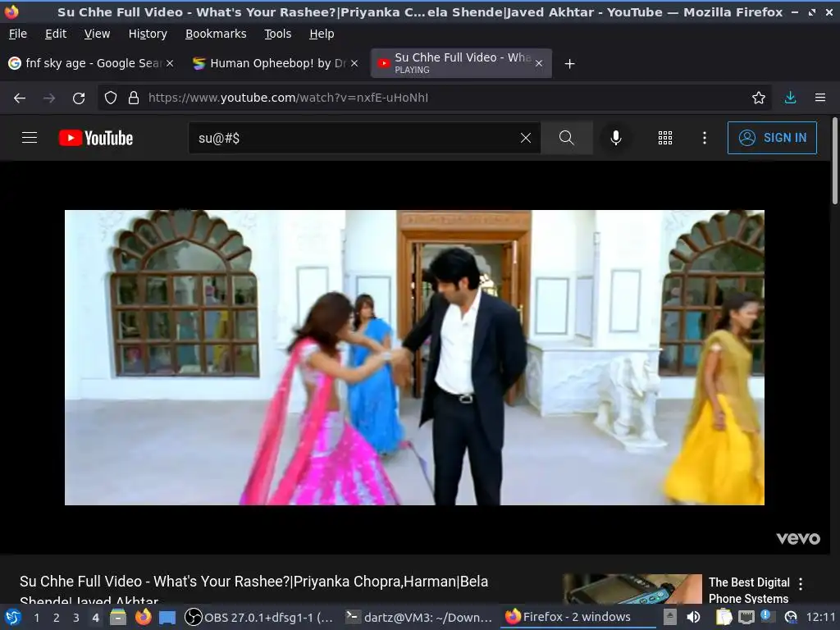This screenshot has width=840, height=630.
Task: Click the update notifier icon next to the clock
Action: [x=791, y=617]
